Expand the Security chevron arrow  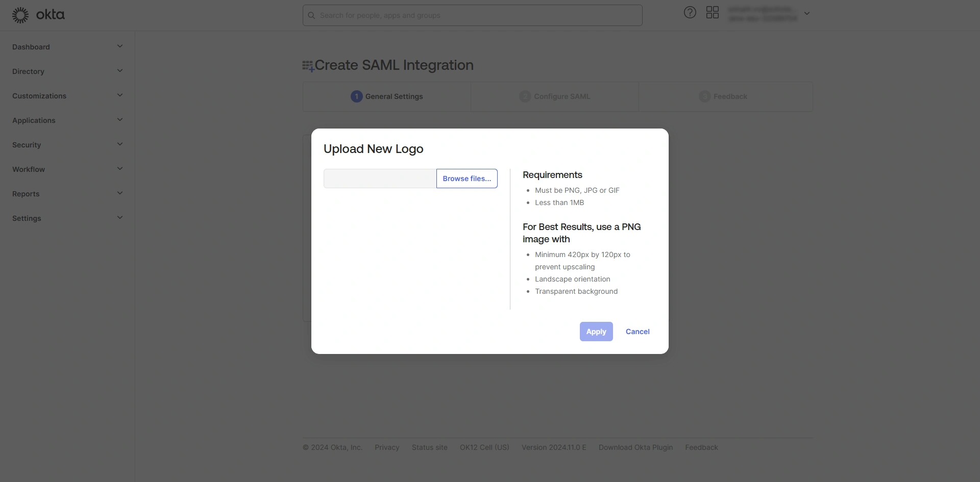[120, 144]
